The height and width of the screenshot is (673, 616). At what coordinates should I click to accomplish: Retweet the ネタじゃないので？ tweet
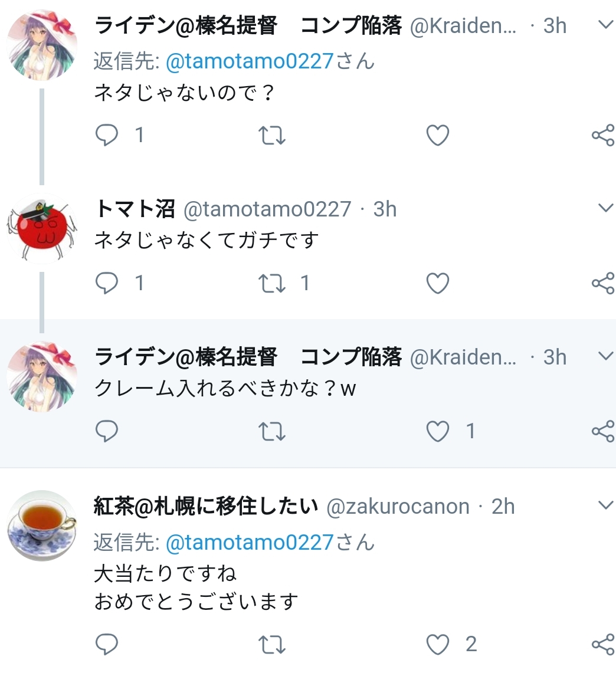tap(272, 136)
